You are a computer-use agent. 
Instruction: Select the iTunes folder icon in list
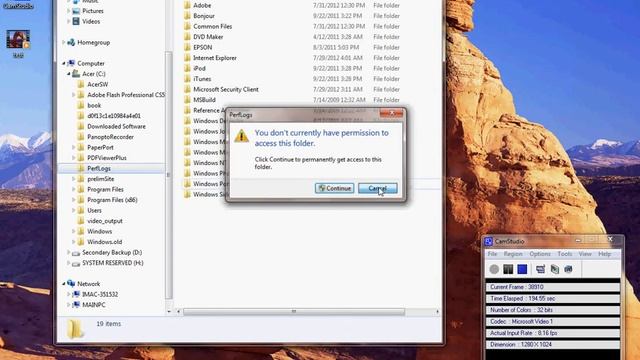tap(187, 79)
